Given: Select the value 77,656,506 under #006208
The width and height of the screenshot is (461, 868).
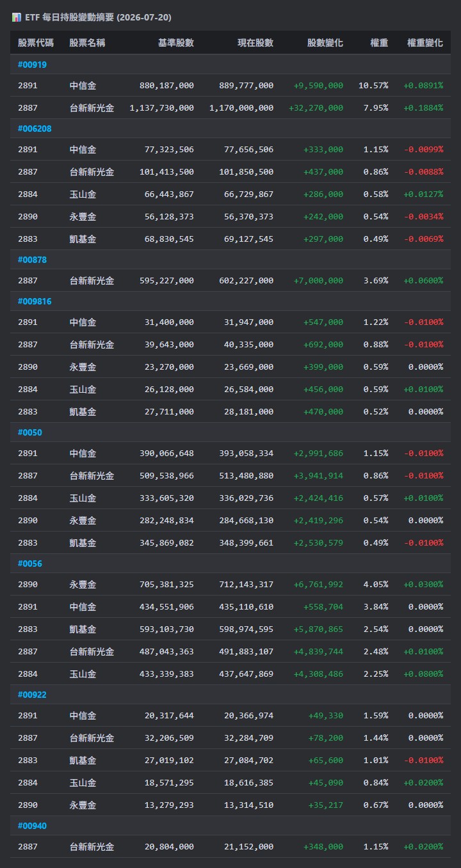Looking at the screenshot, I should pos(248,149).
